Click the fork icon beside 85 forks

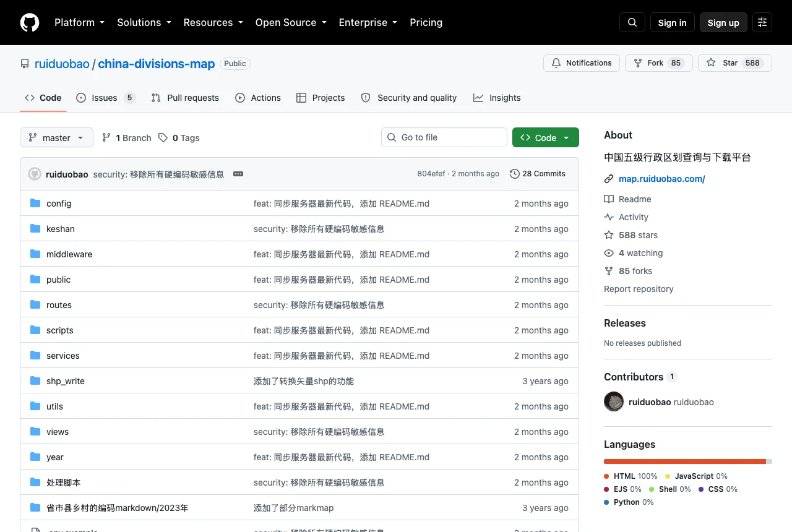[x=609, y=271]
